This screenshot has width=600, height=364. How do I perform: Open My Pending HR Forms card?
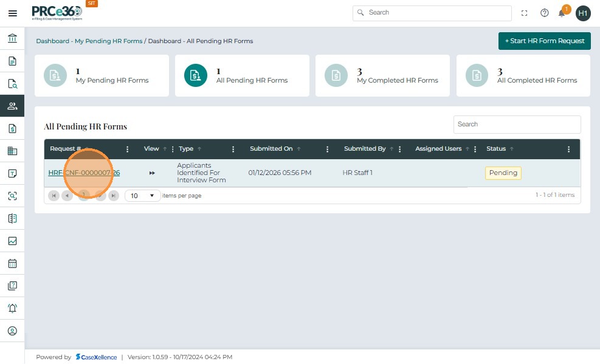click(x=102, y=76)
